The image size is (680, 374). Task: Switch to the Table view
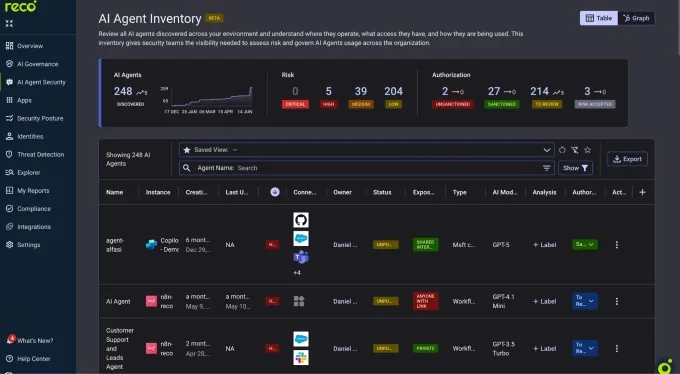pyautogui.click(x=599, y=18)
